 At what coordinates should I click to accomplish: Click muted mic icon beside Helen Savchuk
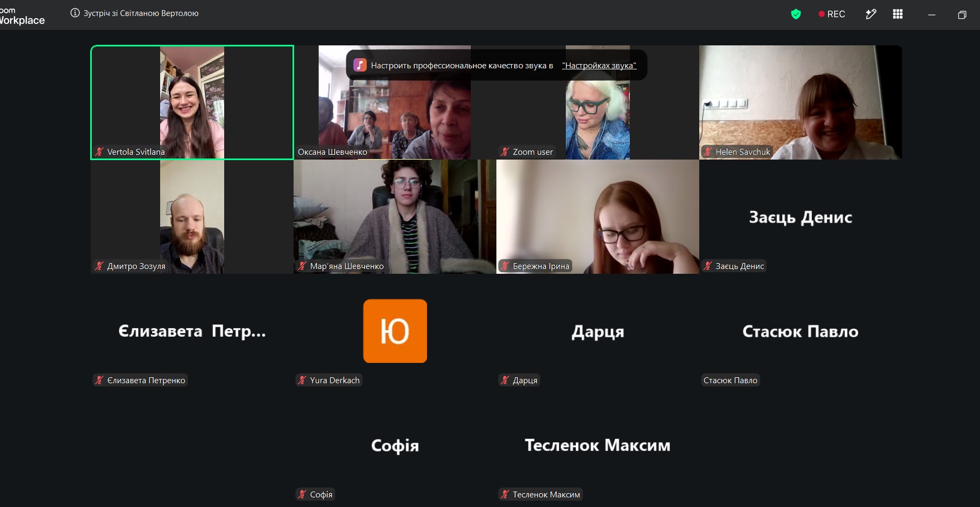708,152
